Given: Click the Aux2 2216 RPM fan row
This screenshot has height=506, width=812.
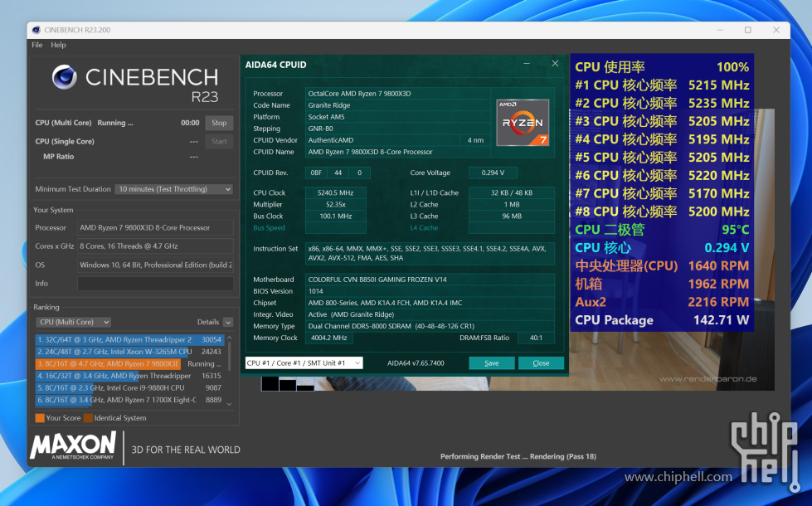Looking at the screenshot, I should [662, 302].
